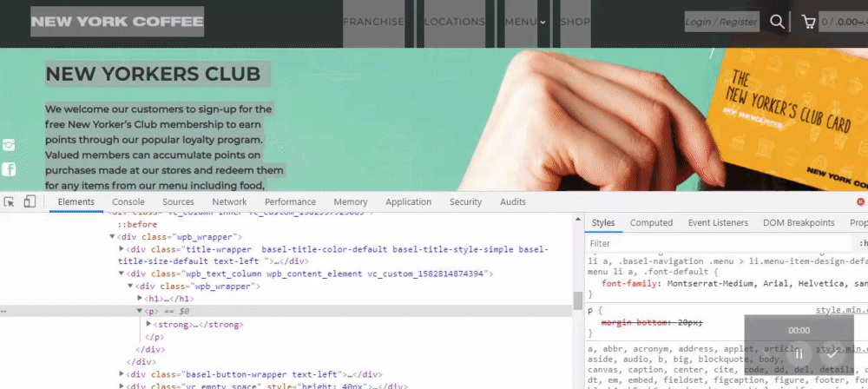Screen dimensions: 868x389
Task: Expand the basel-button-wrapper div node
Action: (122, 374)
